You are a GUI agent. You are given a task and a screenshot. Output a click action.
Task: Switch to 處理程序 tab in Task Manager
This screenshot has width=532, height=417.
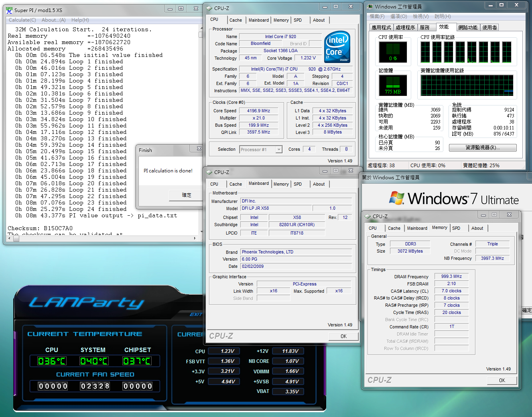pos(405,27)
